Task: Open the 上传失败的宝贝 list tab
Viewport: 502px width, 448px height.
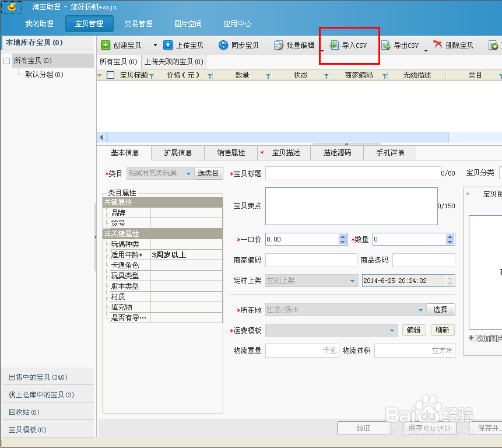Action: (174, 61)
